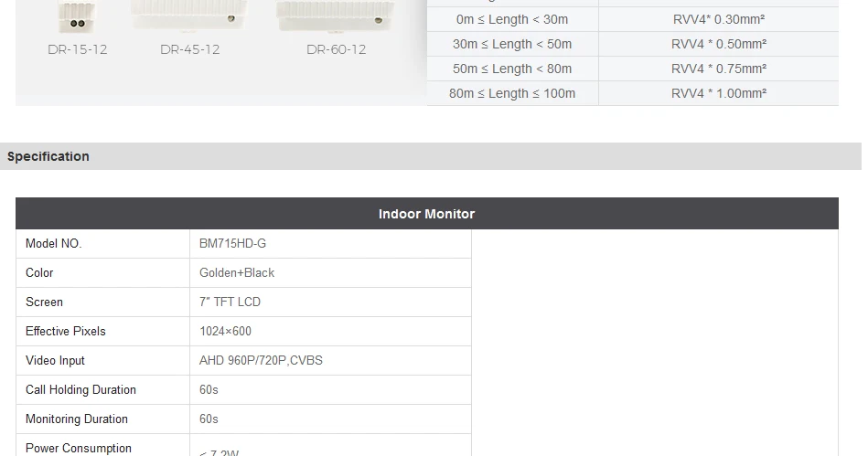This screenshot has width=868, height=456.
Task: Click the DR-15-12 power supply image
Action: (x=77, y=16)
